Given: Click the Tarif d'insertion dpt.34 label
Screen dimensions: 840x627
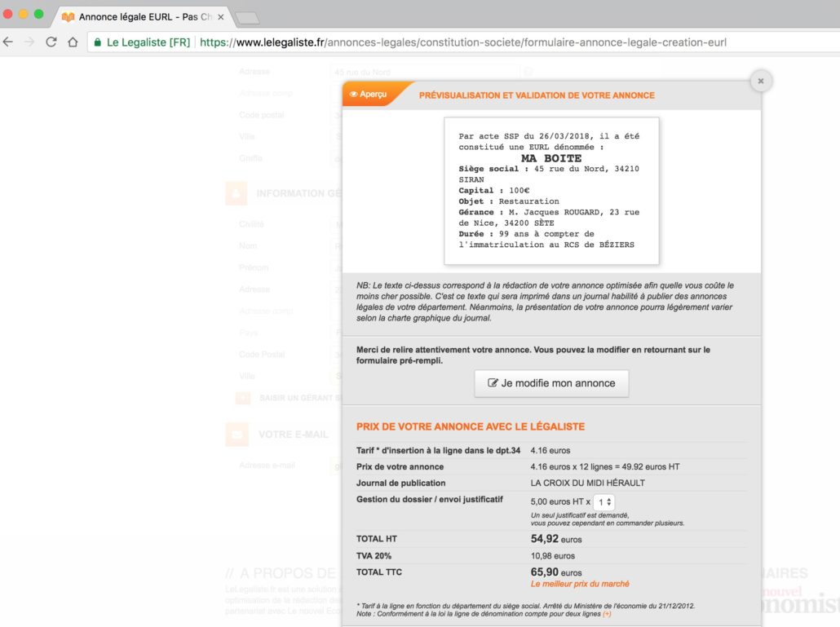Looking at the screenshot, I should coord(438,450).
